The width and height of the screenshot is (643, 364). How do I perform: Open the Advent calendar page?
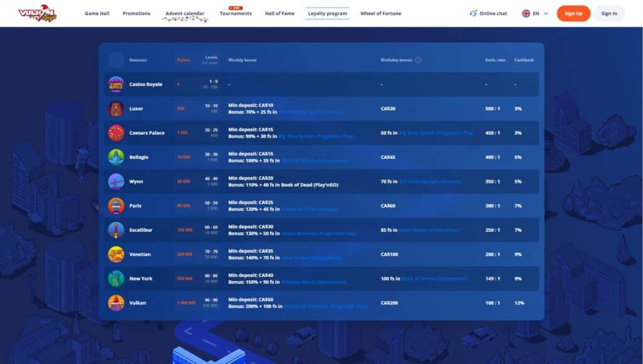(x=185, y=14)
